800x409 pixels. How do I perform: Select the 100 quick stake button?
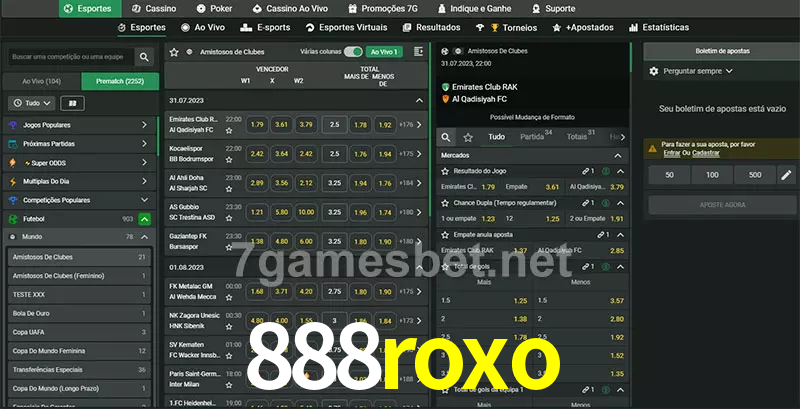[x=711, y=175]
